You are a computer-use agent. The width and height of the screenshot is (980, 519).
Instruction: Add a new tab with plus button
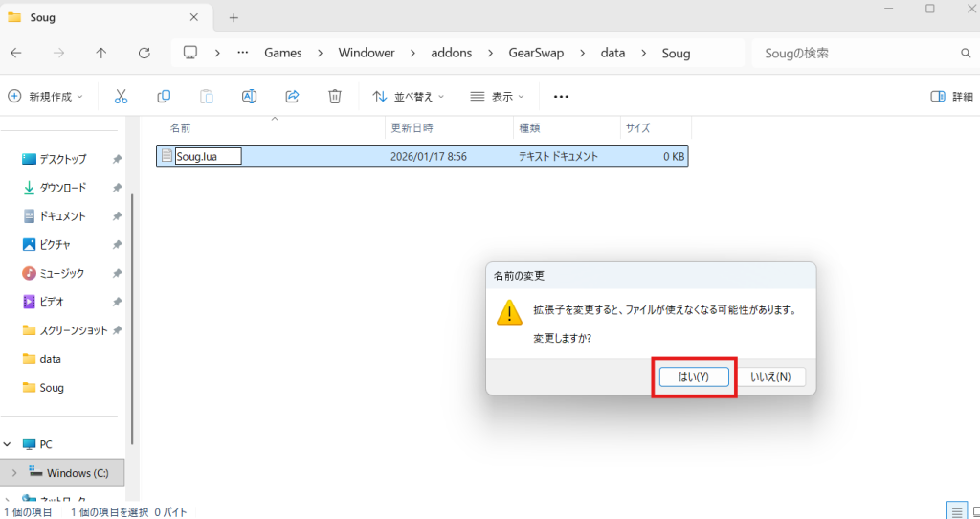click(234, 17)
